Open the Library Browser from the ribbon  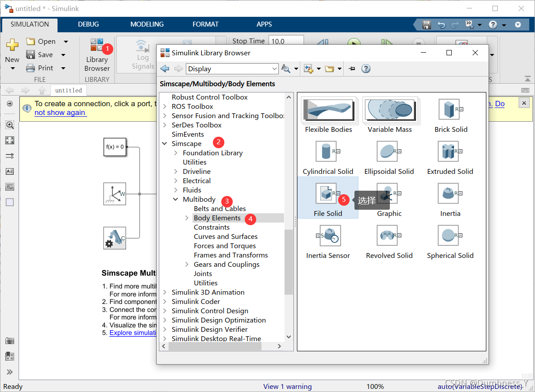coord(97,55)
